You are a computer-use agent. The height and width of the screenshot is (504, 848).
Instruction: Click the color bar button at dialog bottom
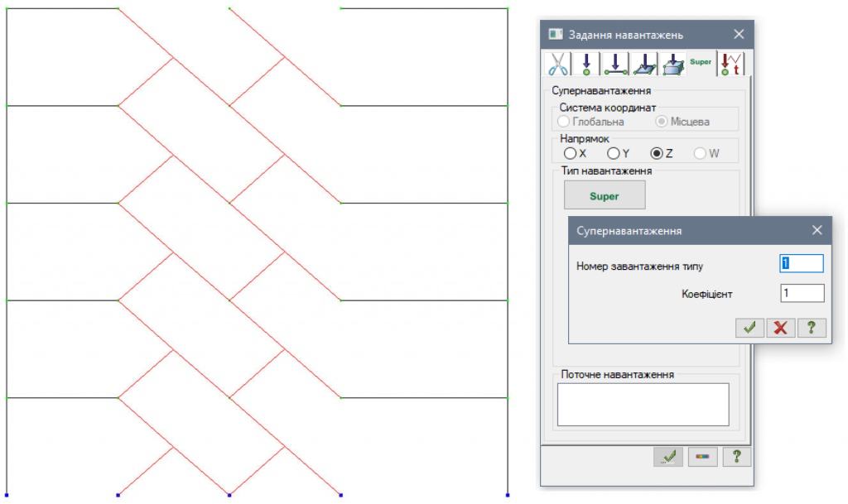click(702, 457)
